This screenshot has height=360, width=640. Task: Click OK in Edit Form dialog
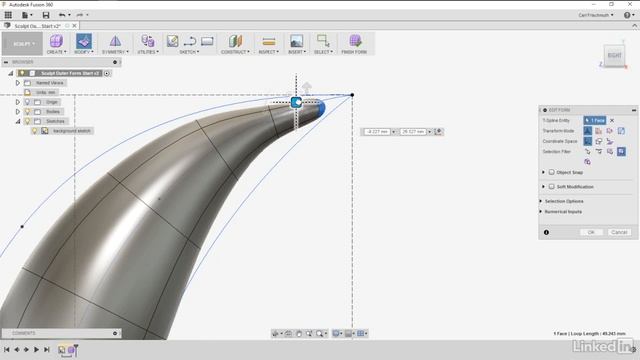click(x=591, y=232)
